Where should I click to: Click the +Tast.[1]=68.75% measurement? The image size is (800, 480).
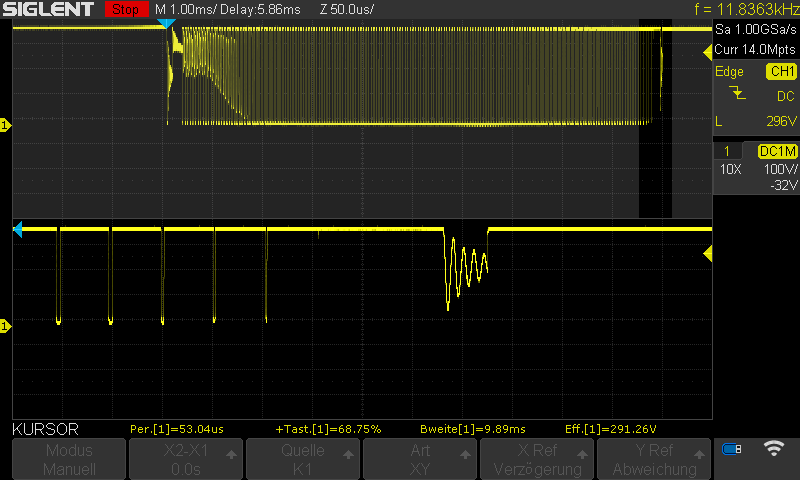pos(328,429)
